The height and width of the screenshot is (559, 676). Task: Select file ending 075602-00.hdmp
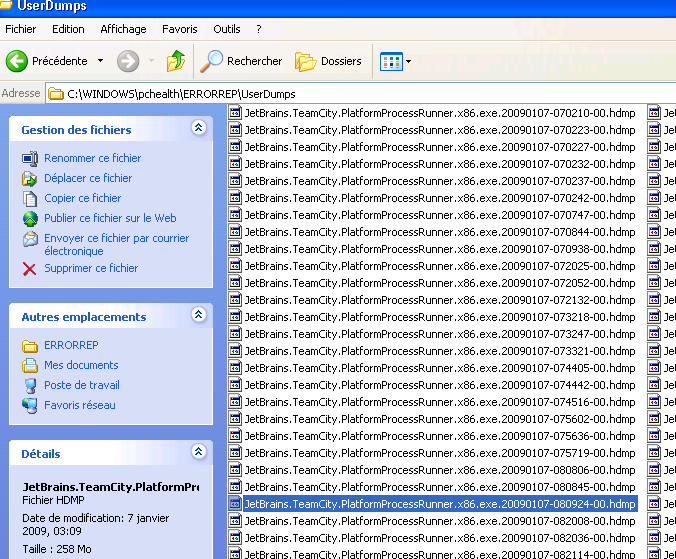tap(440, 419)
